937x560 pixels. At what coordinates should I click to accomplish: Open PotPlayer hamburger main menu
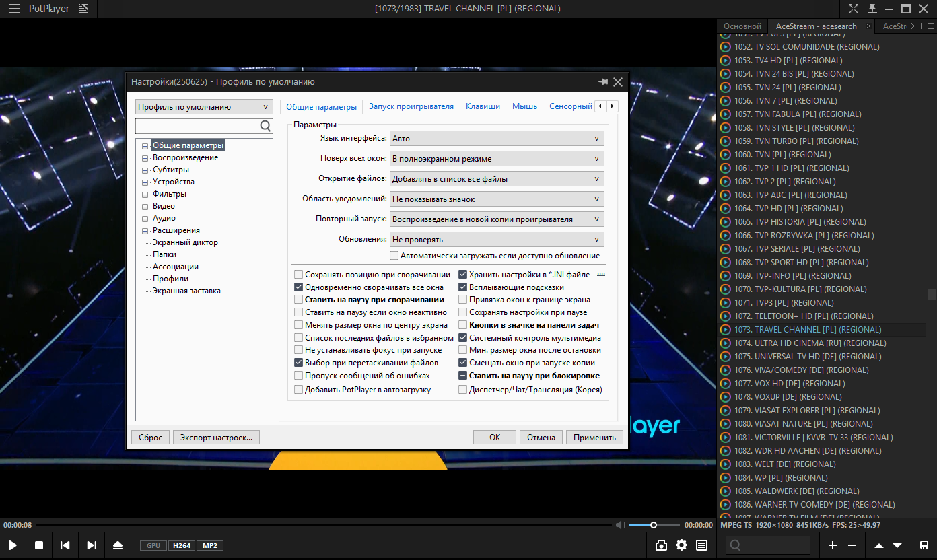(x=13, y=9)
